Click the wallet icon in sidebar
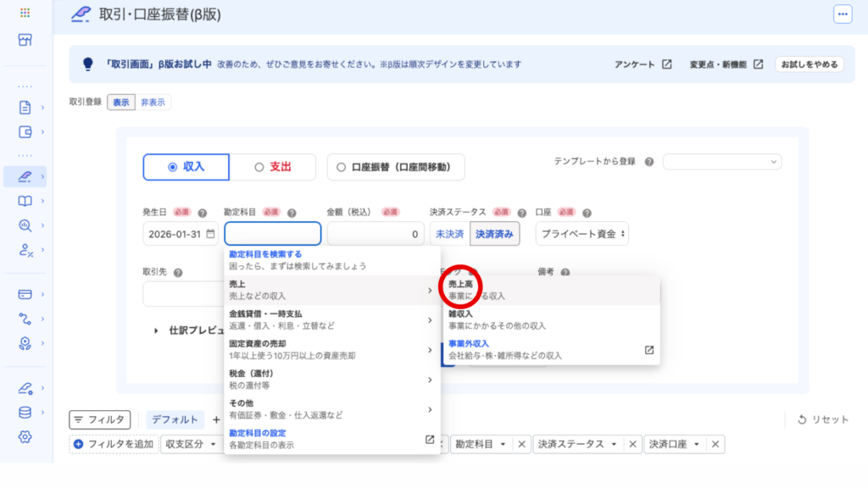The height and width of the screenshot is (488, 868). click(x=25, y=131)
